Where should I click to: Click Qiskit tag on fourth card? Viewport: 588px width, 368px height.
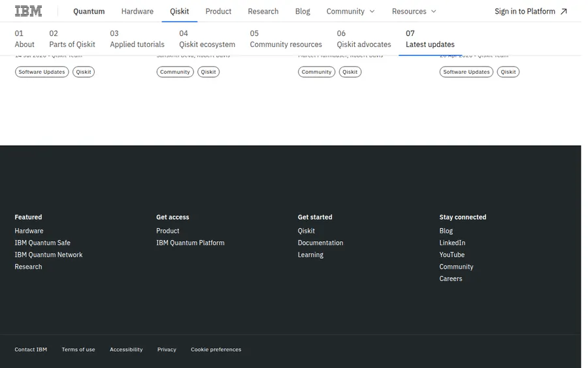[x=508, y=72]
